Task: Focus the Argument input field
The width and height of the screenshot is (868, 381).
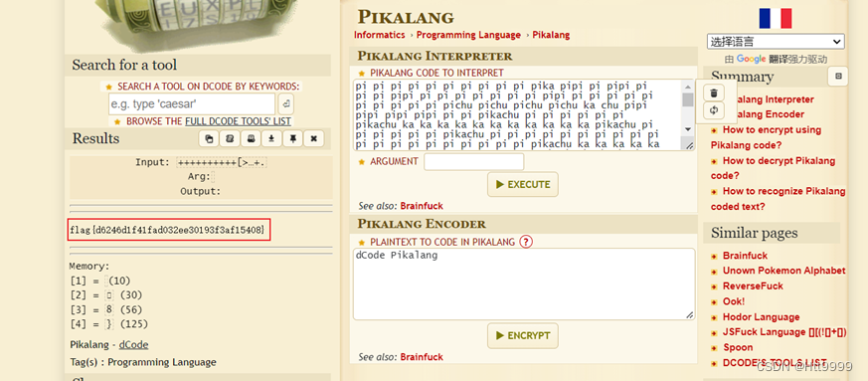Action: pyautogui.click(x=474, y=162)
